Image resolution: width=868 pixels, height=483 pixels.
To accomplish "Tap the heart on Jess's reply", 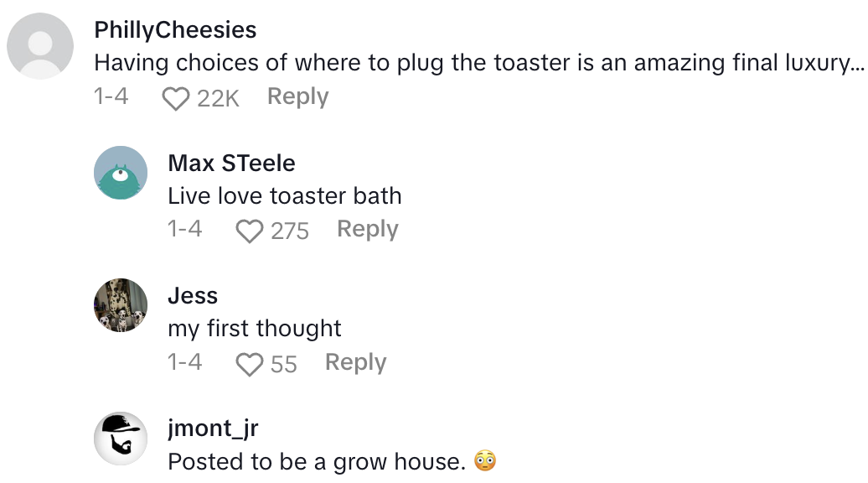I will pyautogui.click(x=249, y=365).
